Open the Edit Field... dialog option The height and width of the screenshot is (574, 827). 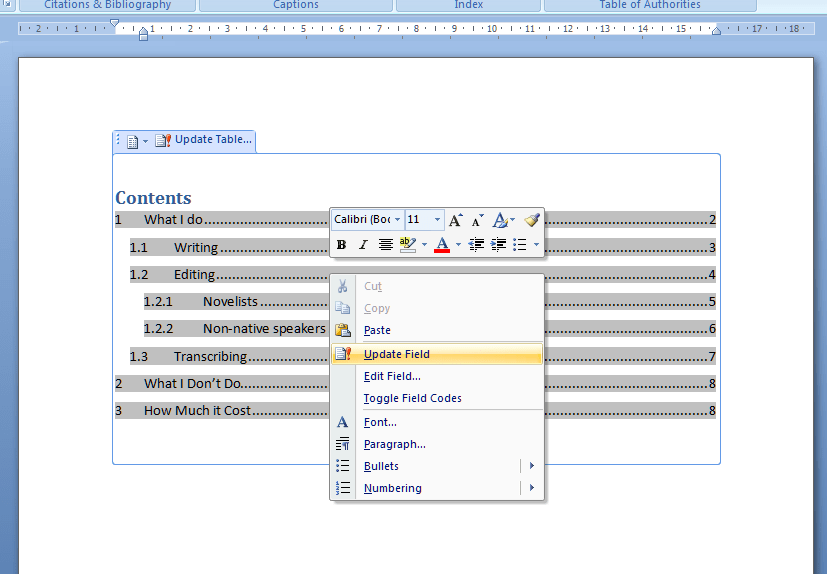point(392,376)
